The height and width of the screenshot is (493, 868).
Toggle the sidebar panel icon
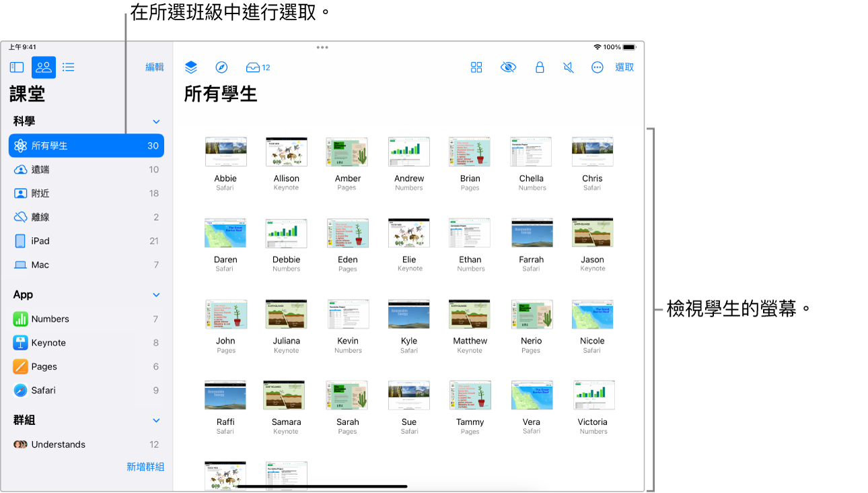point(17,67)
